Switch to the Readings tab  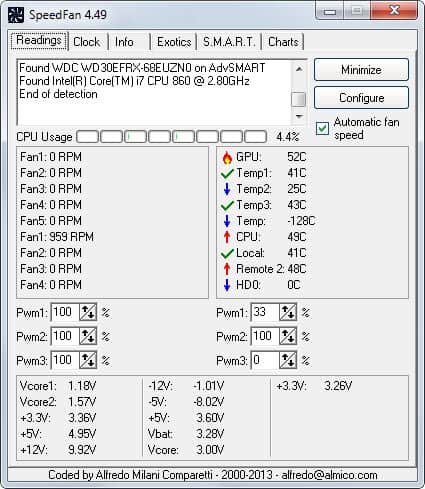point(39,41)
